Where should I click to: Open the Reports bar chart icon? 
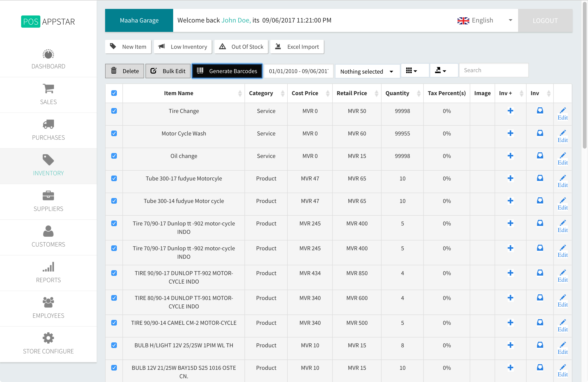coord(48,267)
